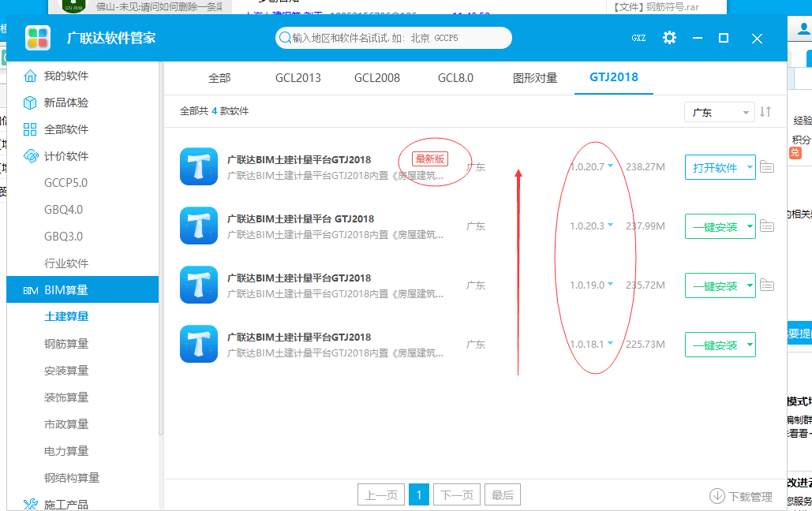812x511 pixels.
Task: Select GCCP5.0 in sidebar
Action: [x=65, y=183]
